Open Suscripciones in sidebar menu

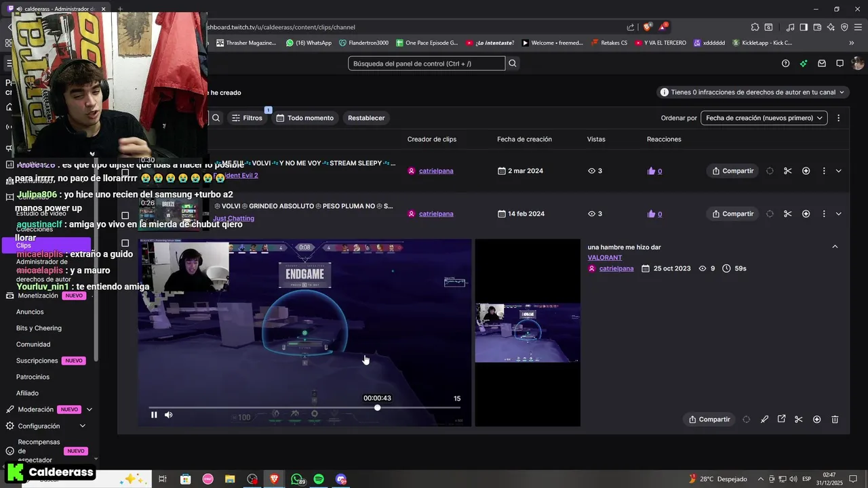pyautogui.click(x=37, y=361)
